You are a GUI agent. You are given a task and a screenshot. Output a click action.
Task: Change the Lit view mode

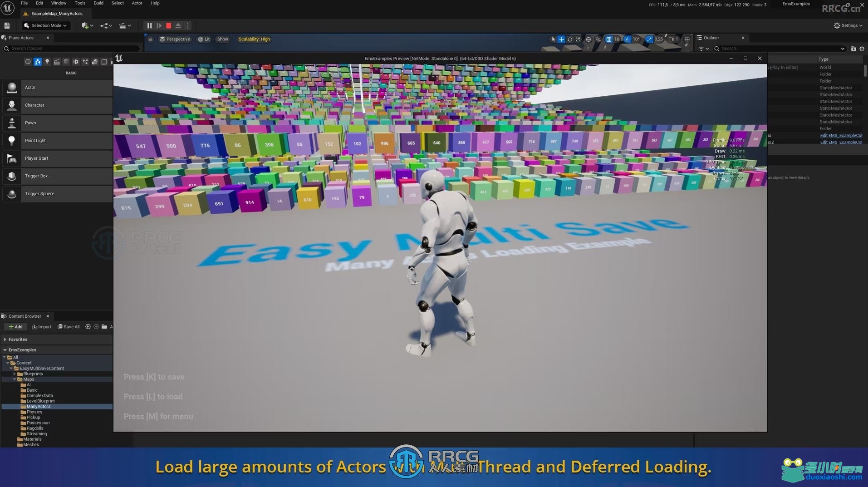tap(204, 39)
